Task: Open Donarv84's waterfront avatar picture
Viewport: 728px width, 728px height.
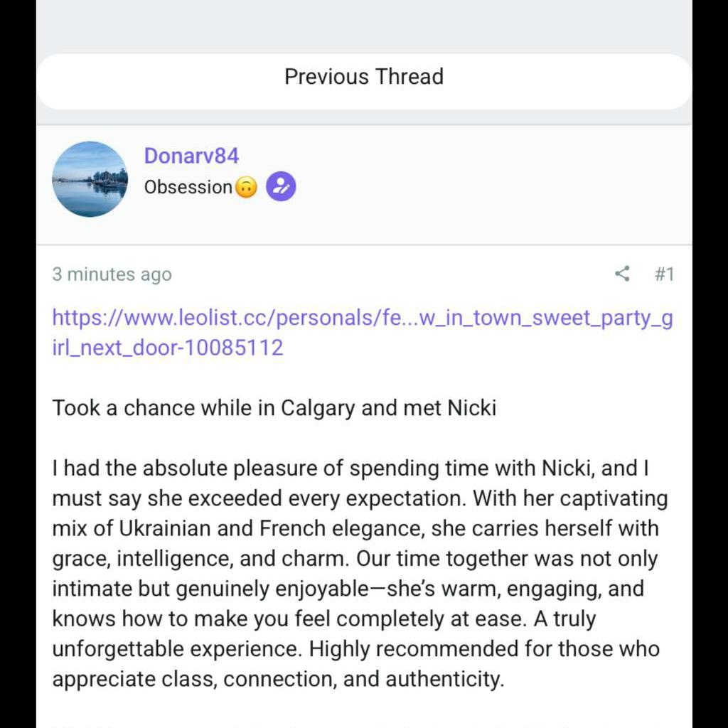Action: [90, 179]
